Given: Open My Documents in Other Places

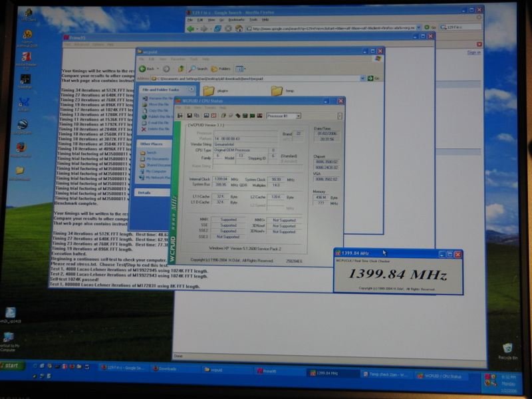Looking at the screenshot, I should tap(155, 159).
